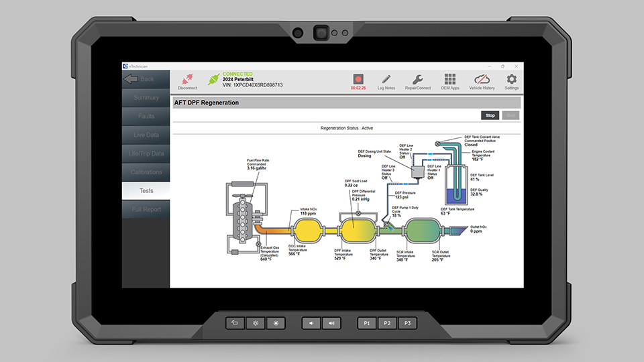The image size is (644, 362).
Task: Click the Outlet NOx 0 ppm reading
Action: coord(478,229)
